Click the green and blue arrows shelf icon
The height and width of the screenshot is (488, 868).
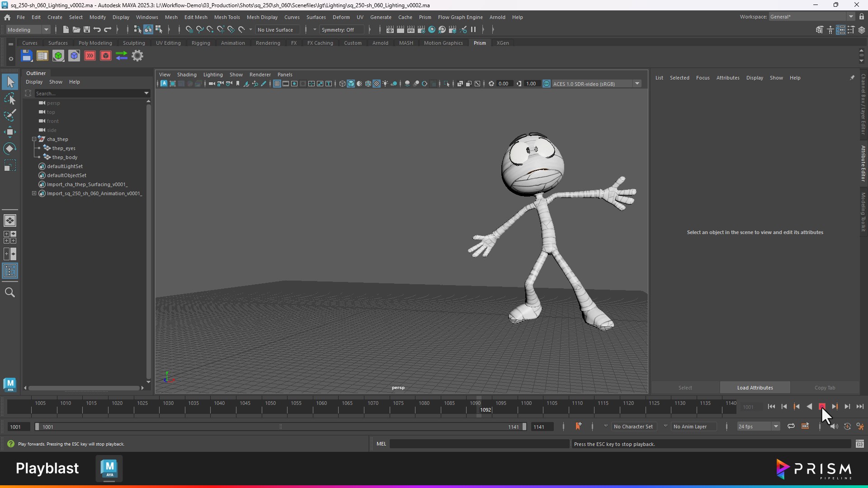pos(122,56)
